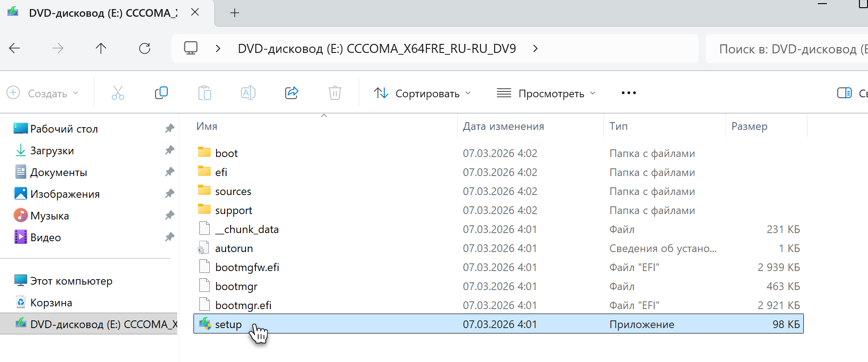
Task: Click the Copy icon in toolbar
Action: tap(161, 93)
